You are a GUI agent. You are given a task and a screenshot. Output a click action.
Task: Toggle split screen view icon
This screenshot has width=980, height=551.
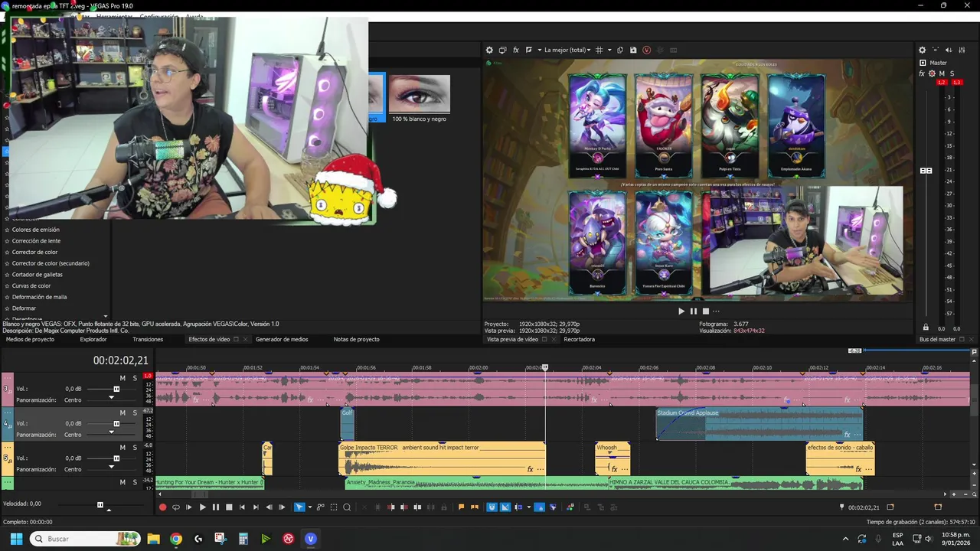coord(529,50)
